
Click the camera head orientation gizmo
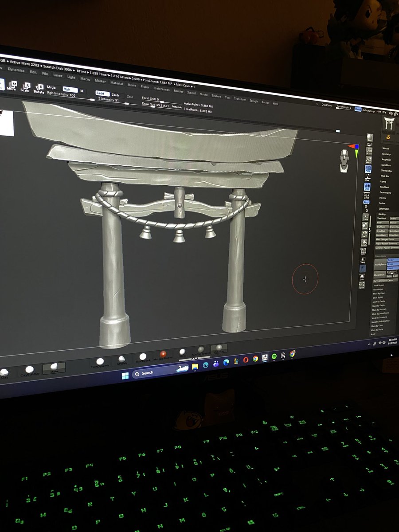(x=344, y=160)
